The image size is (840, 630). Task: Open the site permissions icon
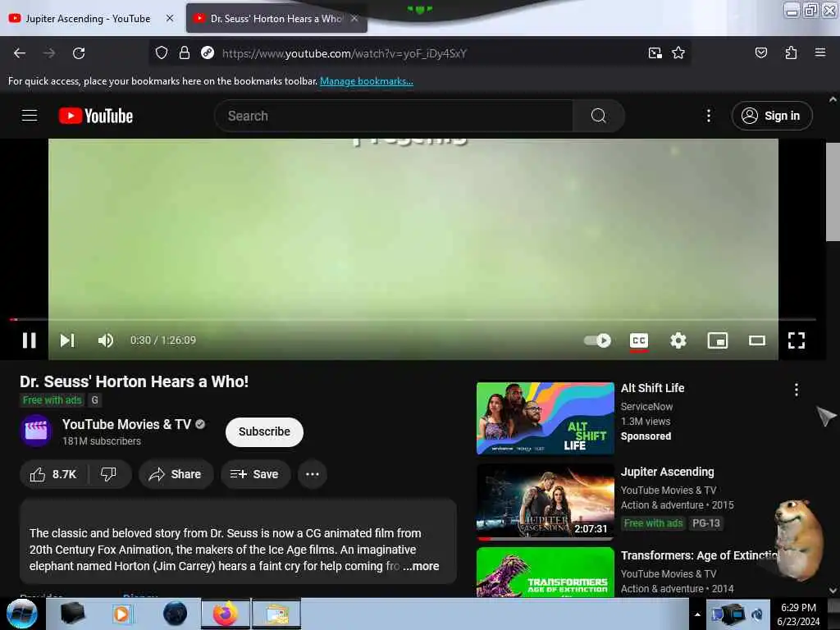[x=208, y=52]
